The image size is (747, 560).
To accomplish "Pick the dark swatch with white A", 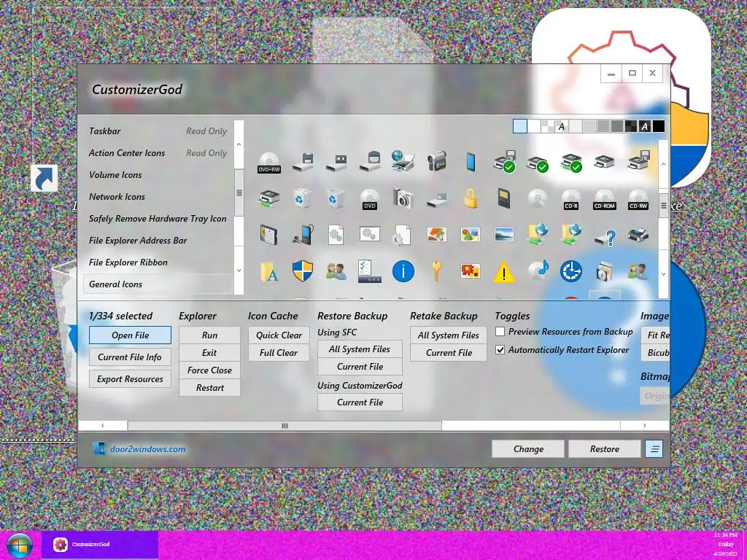I will pos(645,126).
